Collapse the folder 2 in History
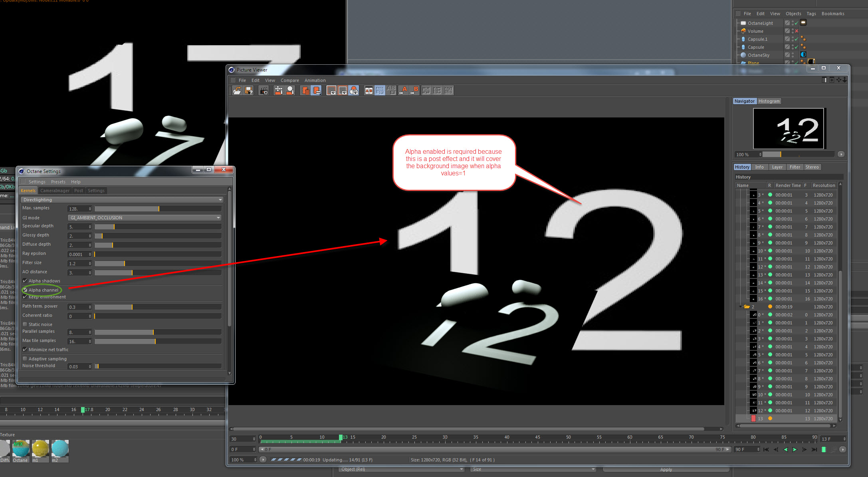The width and height of the screenshot is (868, 477). (741, 307)
